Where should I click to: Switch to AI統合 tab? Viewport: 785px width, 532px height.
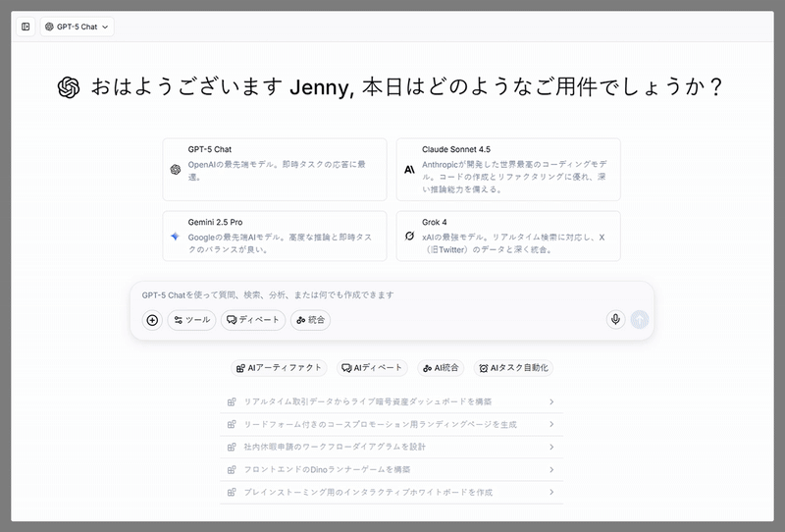[441, 368]
